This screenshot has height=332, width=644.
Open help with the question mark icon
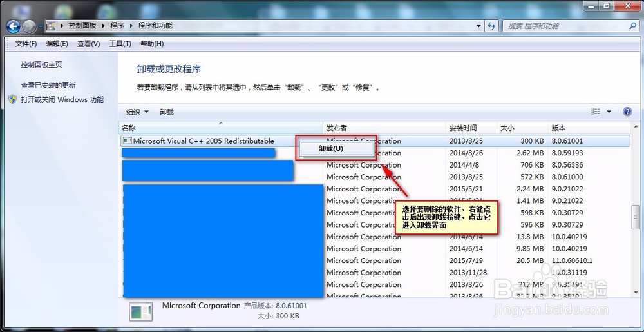pyautogui.click(x=627, y=112)
